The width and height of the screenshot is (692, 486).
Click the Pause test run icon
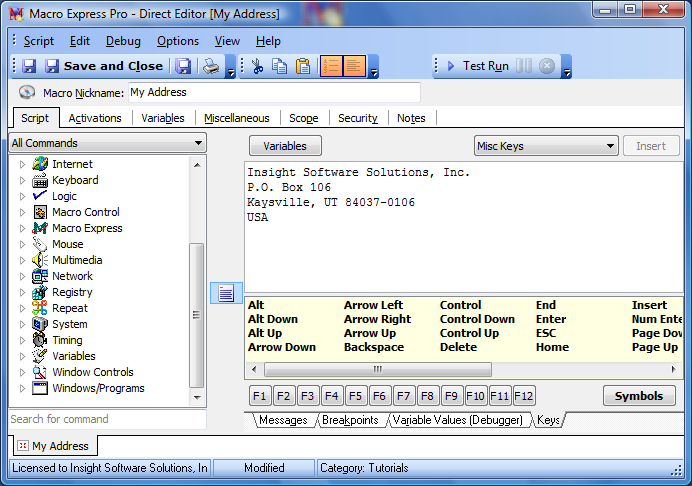coord(524,66)
